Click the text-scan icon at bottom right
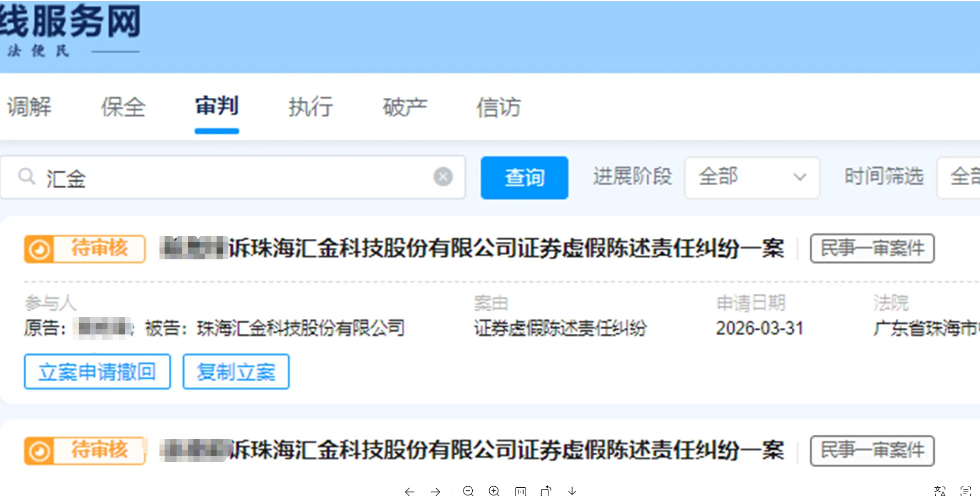 pos(966,490)
